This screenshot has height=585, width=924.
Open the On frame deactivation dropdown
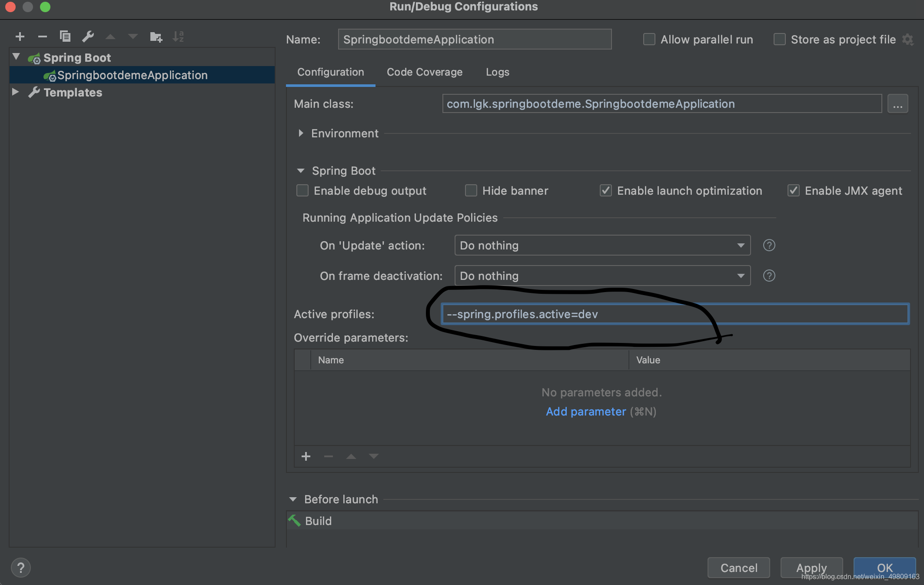pyautogui.click(x=602, y=276)
